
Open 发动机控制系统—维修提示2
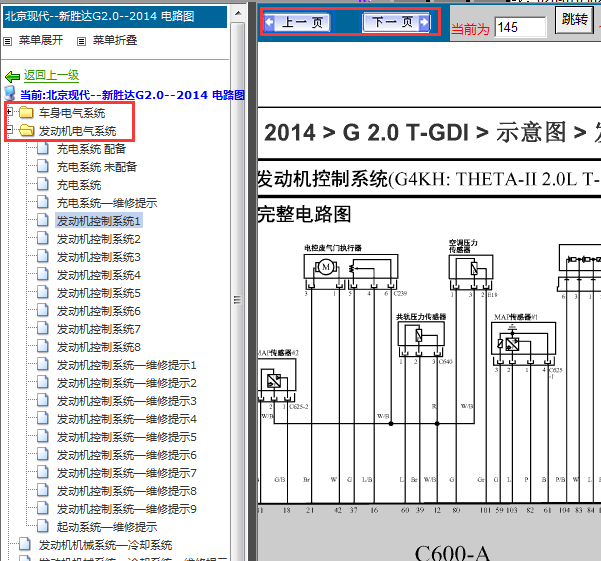pyautogui.click(x=126, y=383)
